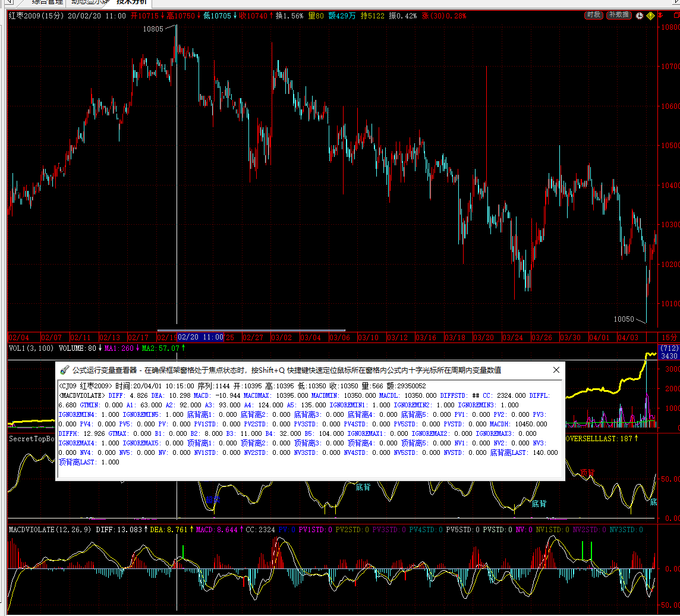Open the 15分 period selector on the date axis

click(669, 338)
